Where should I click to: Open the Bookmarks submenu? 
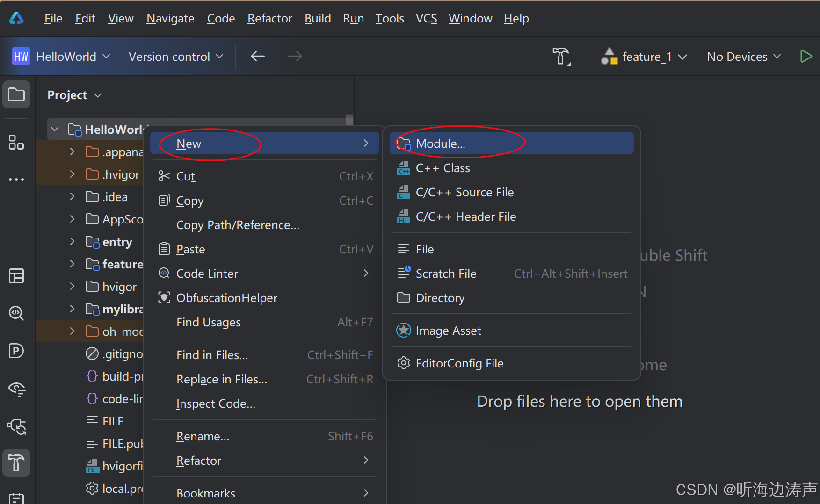[x=265, y=493]
